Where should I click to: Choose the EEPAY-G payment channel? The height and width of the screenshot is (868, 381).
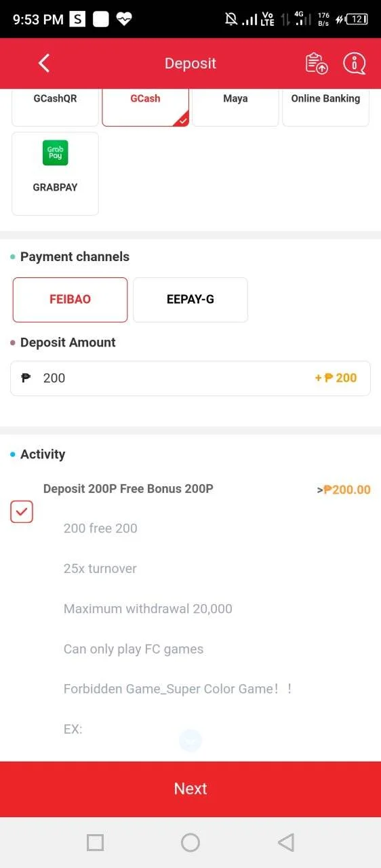(190, 299)
